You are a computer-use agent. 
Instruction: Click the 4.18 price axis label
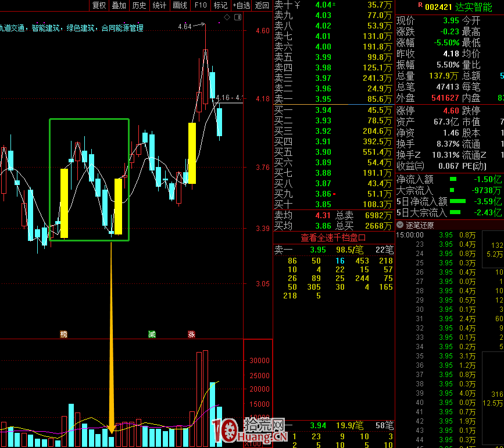point(263,99)
